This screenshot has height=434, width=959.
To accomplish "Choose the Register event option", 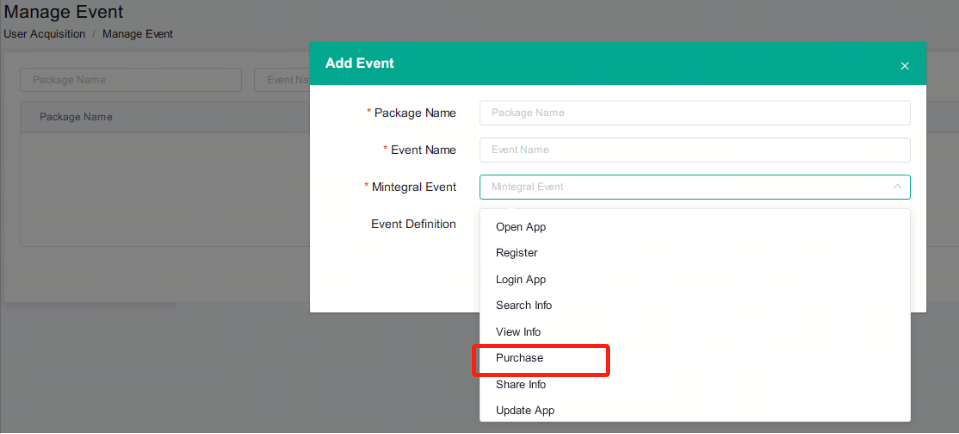I will point(517,253).
